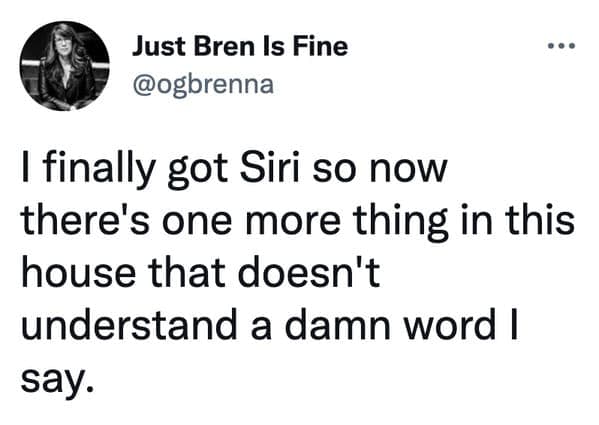Select the word 'doesn't' in the tweet

(x=309, y=273)
